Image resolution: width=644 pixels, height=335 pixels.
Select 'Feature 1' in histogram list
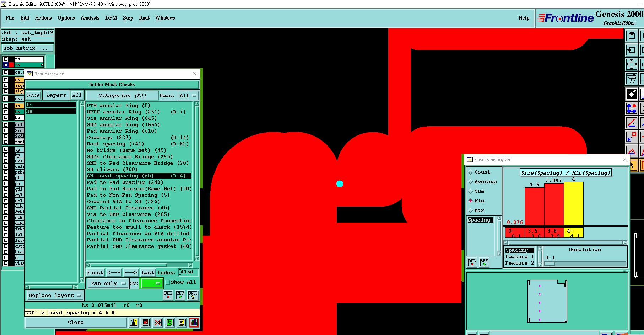pyautogui.click(x=520, y=257)
